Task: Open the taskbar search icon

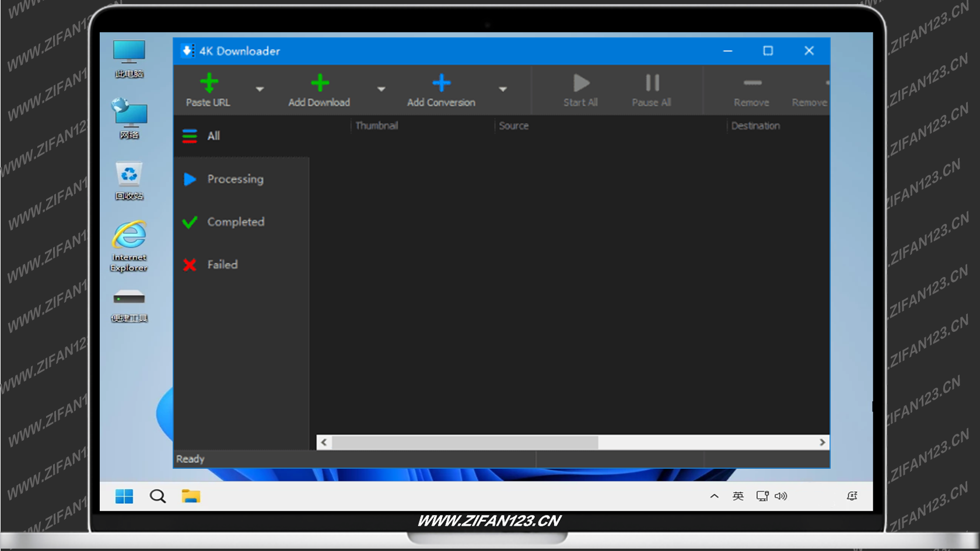Action: (x=157, y=496)
